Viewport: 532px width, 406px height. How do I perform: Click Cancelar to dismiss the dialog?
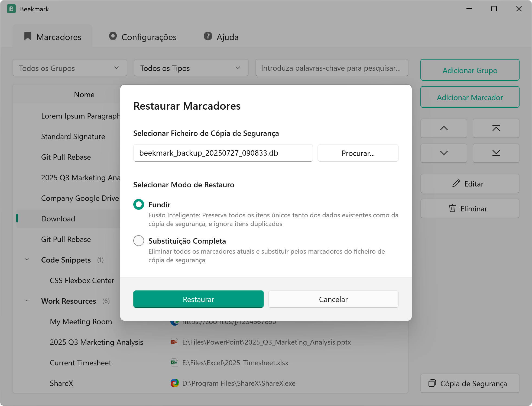333,299
